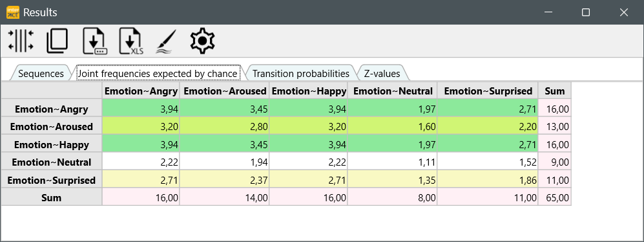Screen dimensions: 644x242
Task: Click the export to file download icon
Action: point(95,41)
